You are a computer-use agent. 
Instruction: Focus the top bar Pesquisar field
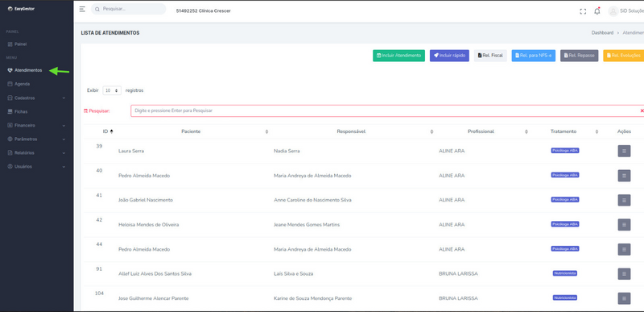(128, 9)
